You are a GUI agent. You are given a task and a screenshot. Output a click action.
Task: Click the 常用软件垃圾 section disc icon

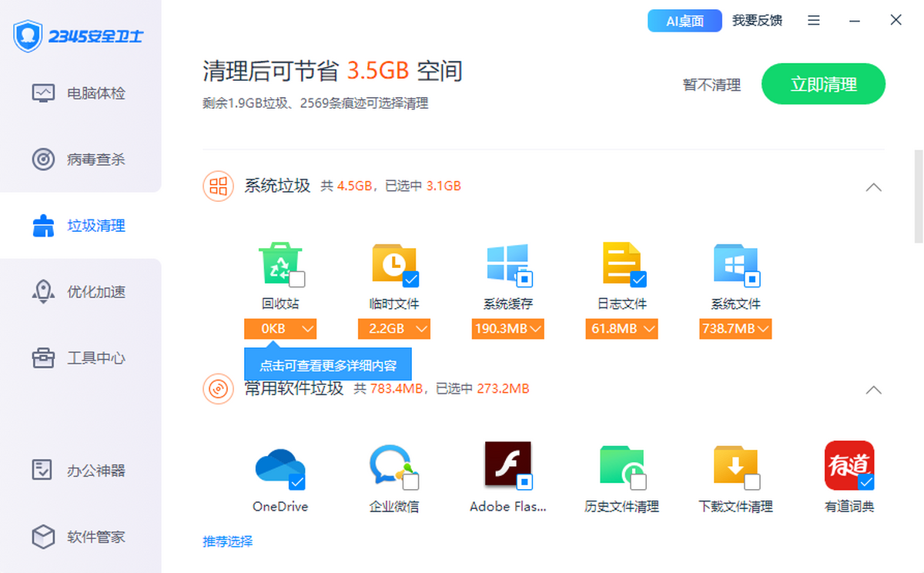point(219,389)
